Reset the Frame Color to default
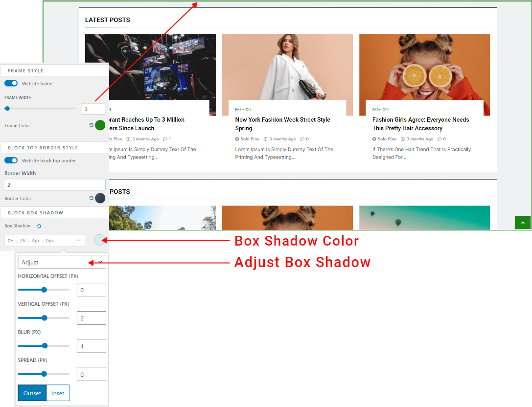 click(91, 126)
